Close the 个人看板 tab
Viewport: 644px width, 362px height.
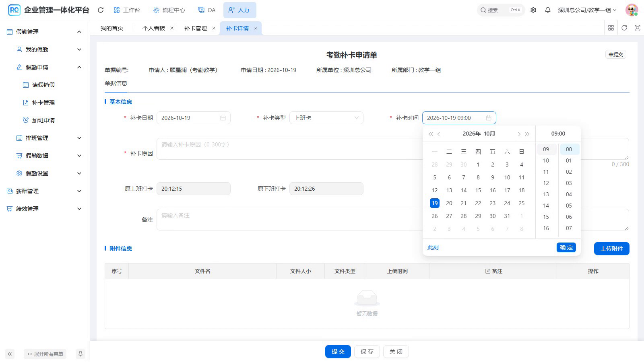pos(172,28)
